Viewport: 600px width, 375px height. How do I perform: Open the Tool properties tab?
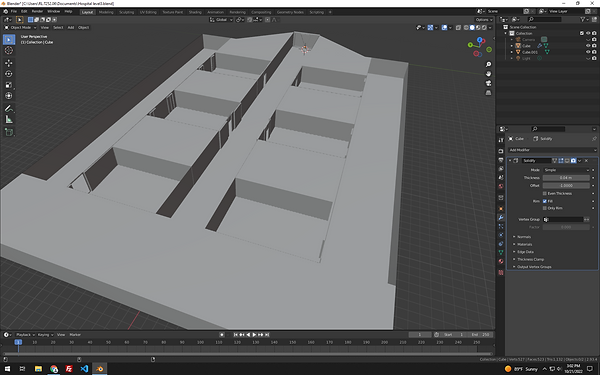click(x=501, y=140)
